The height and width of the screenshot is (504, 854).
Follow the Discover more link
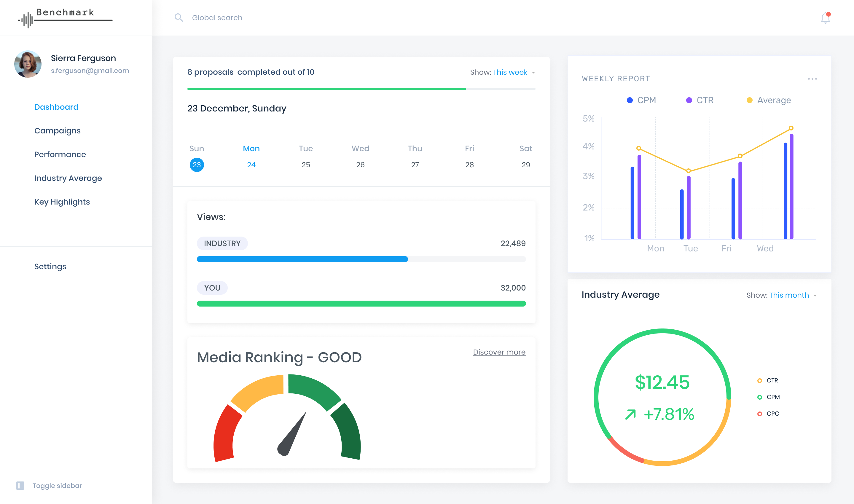499,352
